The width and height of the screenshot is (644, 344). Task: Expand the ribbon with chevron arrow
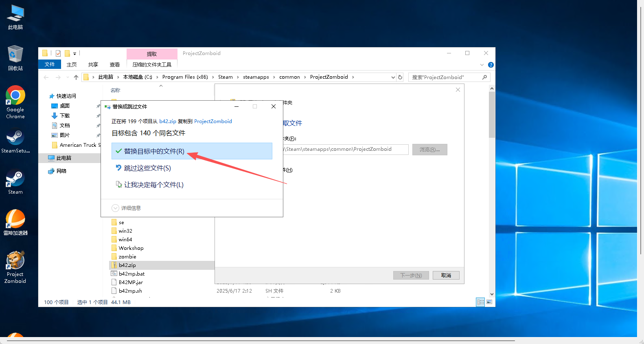(x=482, y=65)
